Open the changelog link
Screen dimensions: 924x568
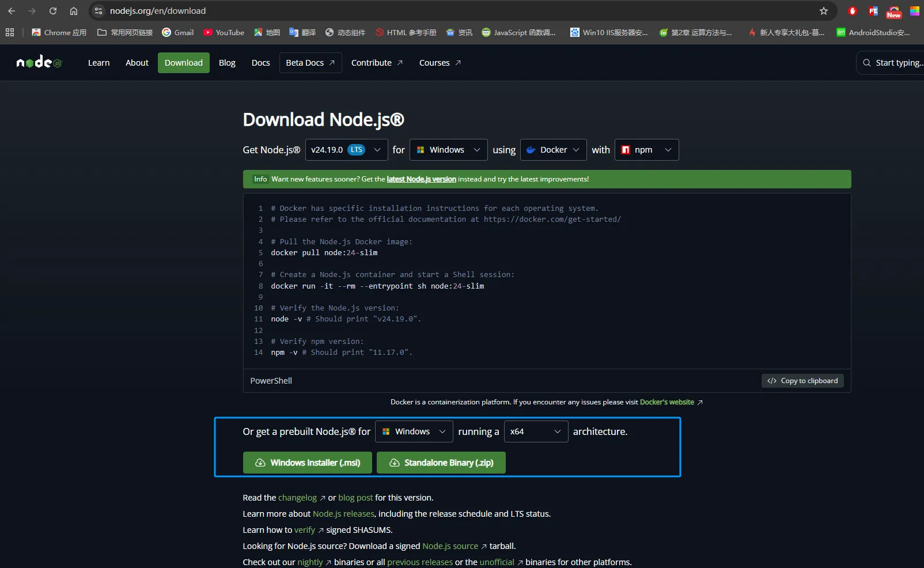(297, 498)
